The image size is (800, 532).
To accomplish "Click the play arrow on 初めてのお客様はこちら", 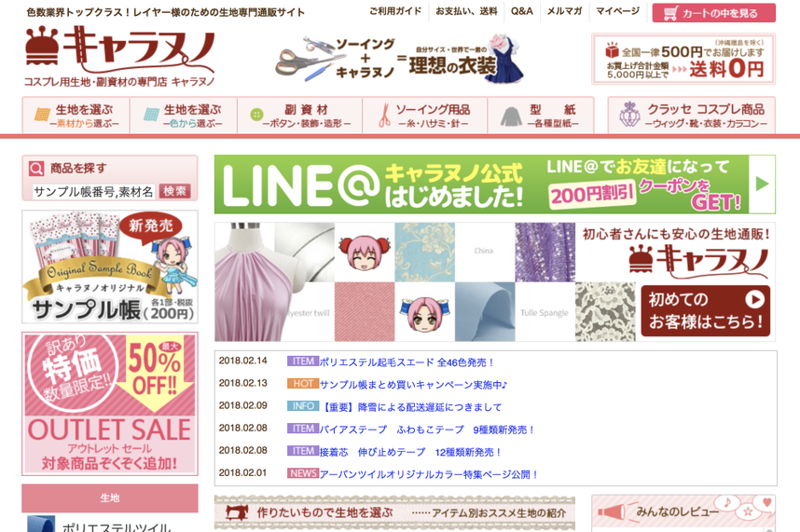I will [754, 299].
